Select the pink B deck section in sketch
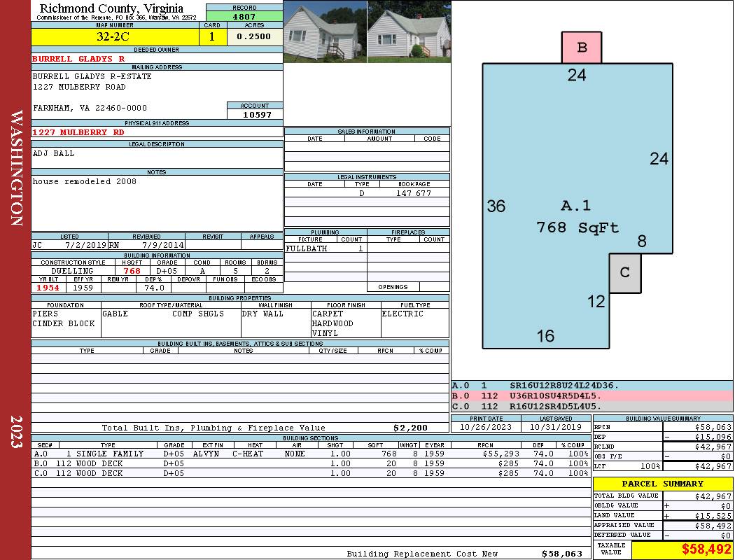Image resolution: width=735 pixels, height=560 pixels. (x=581, y=48)
